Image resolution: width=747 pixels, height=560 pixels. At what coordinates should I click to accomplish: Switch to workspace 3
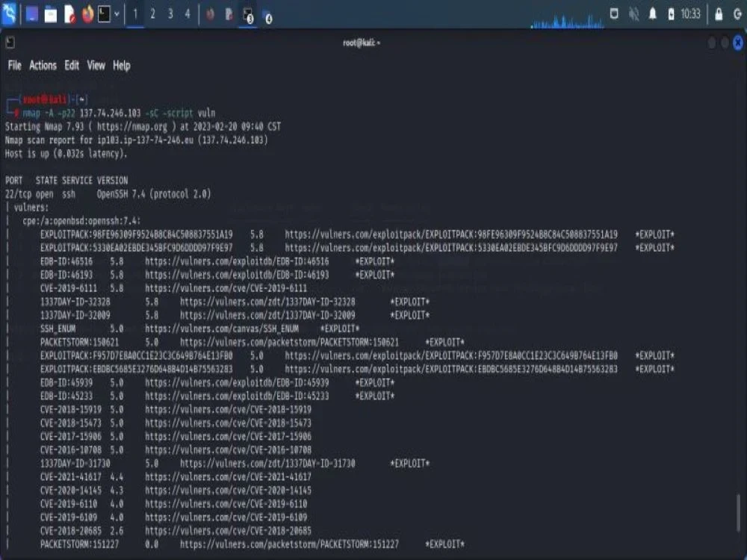[x=170, y=14]
